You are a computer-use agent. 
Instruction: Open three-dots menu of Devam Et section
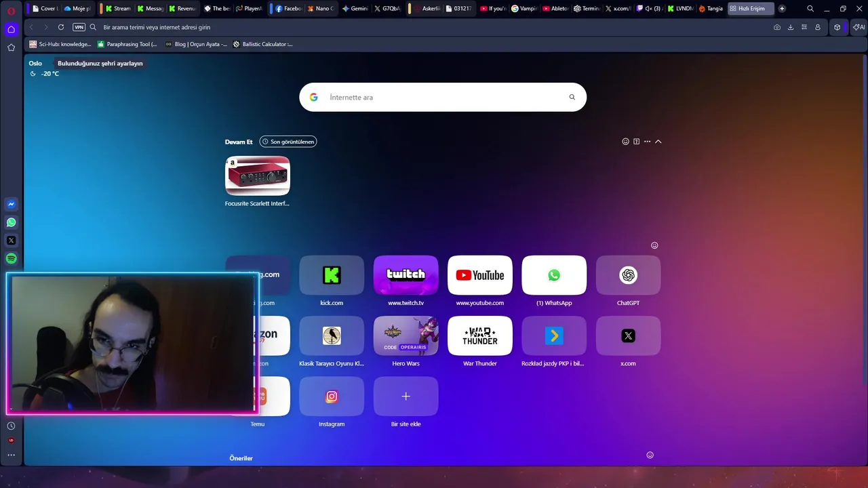tap(647, 142)
